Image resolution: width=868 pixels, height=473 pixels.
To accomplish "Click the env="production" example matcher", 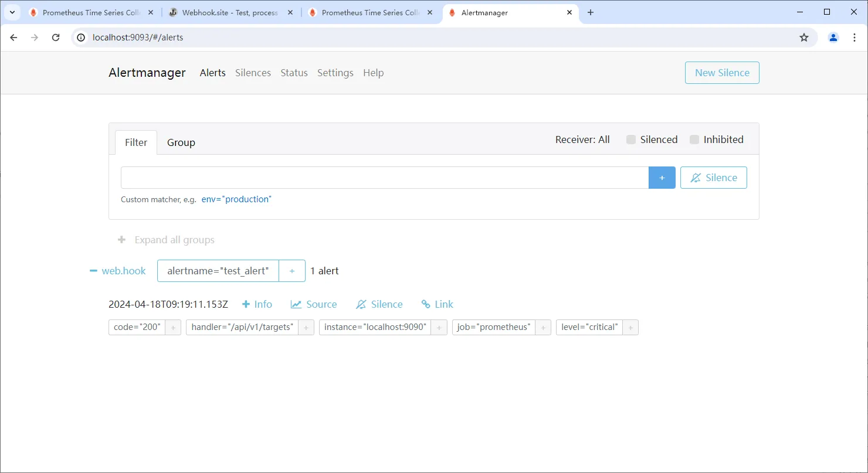I will click(x=236, y=199).
